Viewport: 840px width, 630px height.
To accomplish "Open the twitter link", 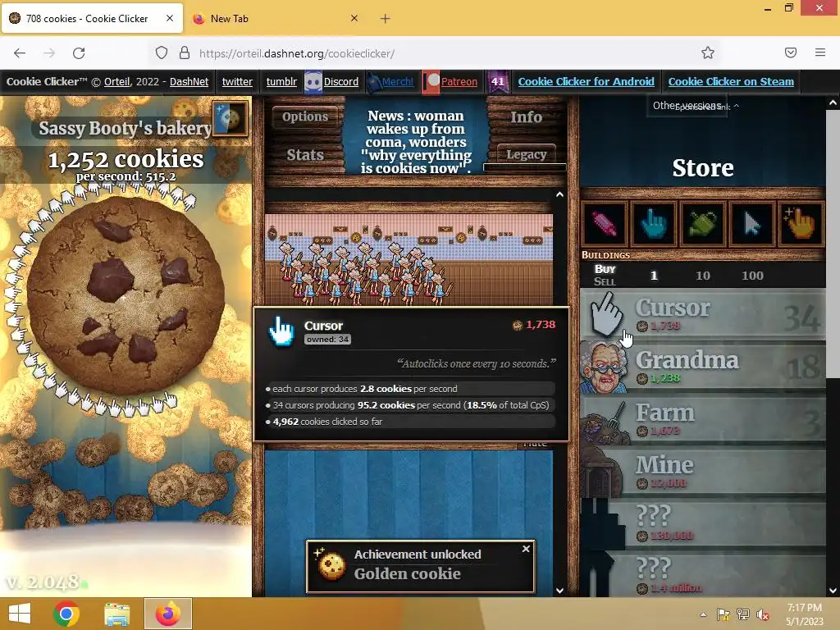I will [237, 82].
